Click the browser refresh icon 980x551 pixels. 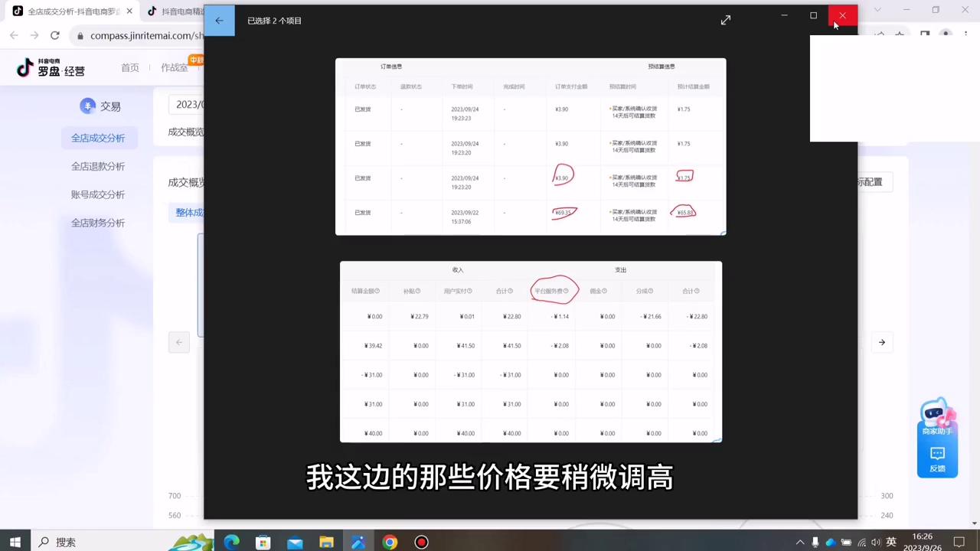click(x=54, y=35)
